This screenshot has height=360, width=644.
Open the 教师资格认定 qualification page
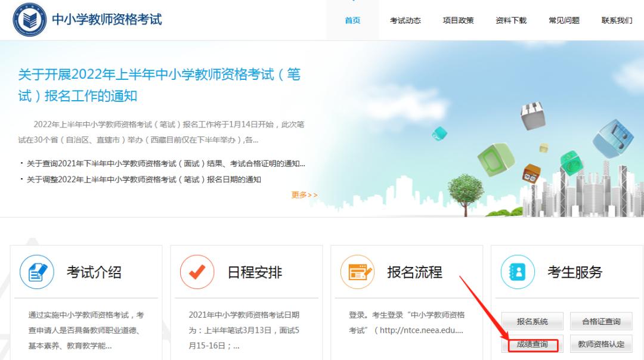[x=602, y=344]
